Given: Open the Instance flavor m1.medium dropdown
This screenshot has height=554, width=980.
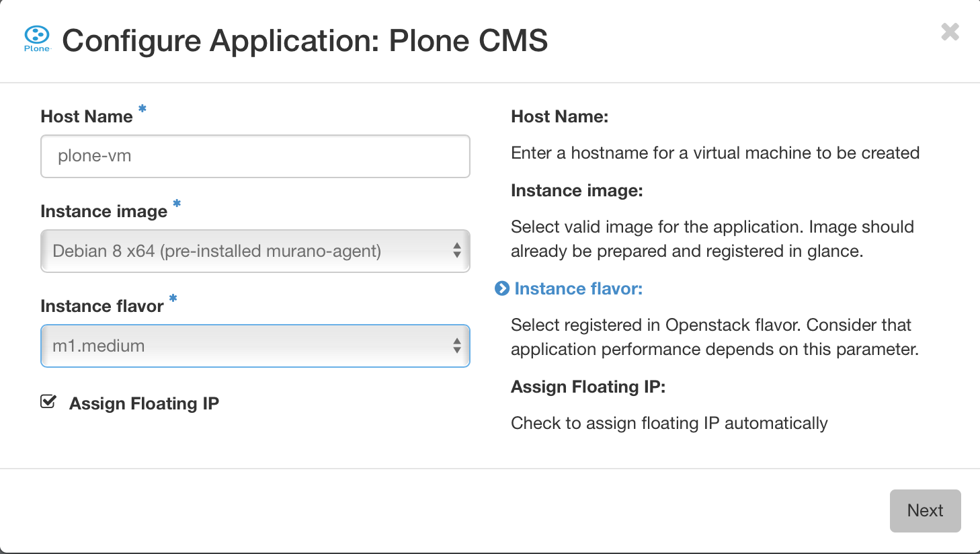Looking at the screenshot, I should pyautogui.click(x=255, y=346).
